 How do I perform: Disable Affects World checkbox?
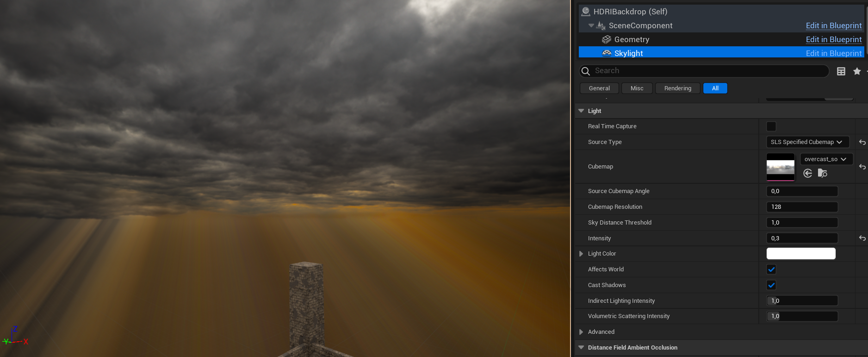click(771, 269)
